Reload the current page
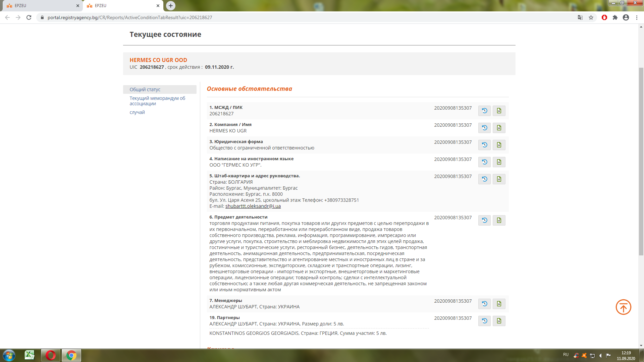The height and width of the screenshot is (362, 644). [x=29, y=17]
